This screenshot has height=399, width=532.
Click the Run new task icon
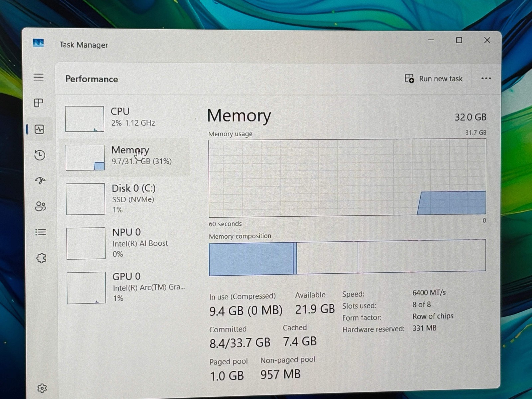(409, 79)
